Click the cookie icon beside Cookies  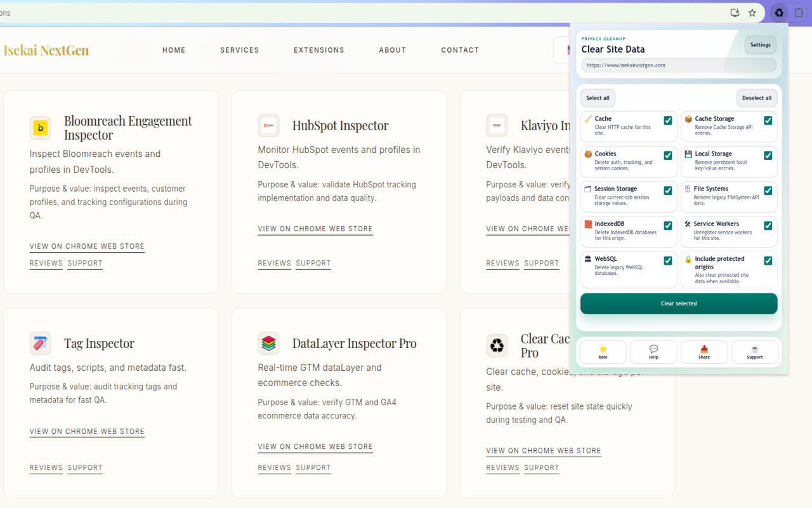click(x=588, y=154)
